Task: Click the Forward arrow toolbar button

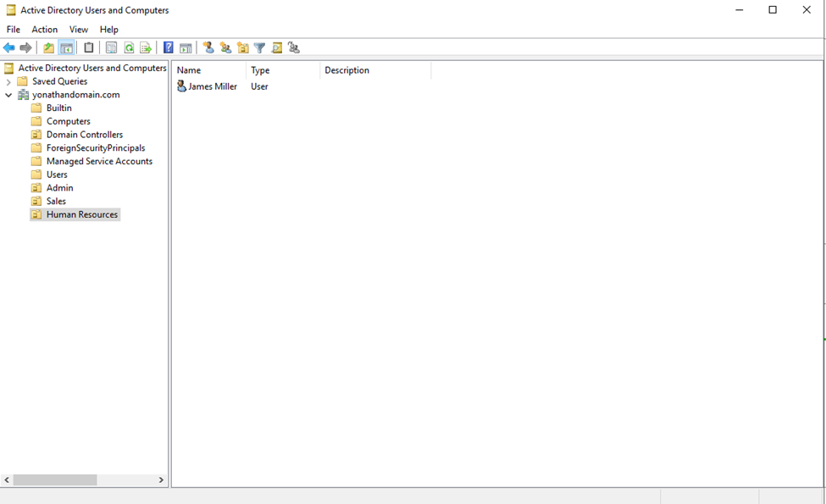Action: pos(25,48)
